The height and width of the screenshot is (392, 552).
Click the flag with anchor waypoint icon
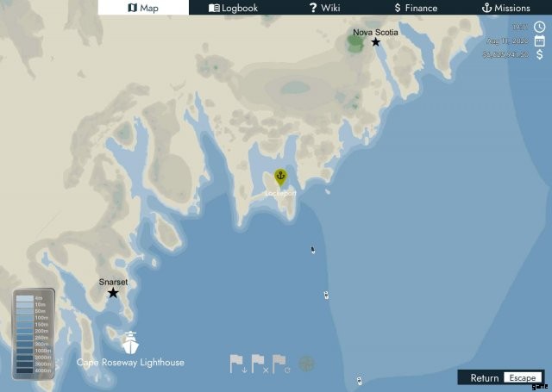[238, 364]
